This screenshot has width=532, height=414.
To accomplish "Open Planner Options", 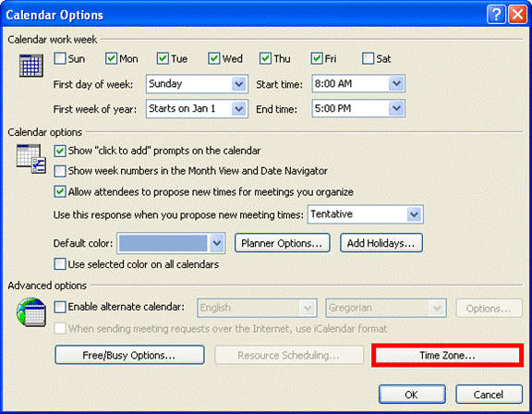I will pos(283,243).
